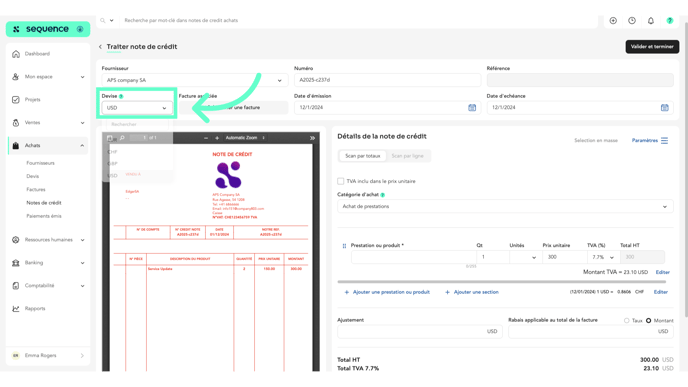Switch to Scan par totaux tab
The height and width of the screenshot is (387, 688).
[362, 156]
